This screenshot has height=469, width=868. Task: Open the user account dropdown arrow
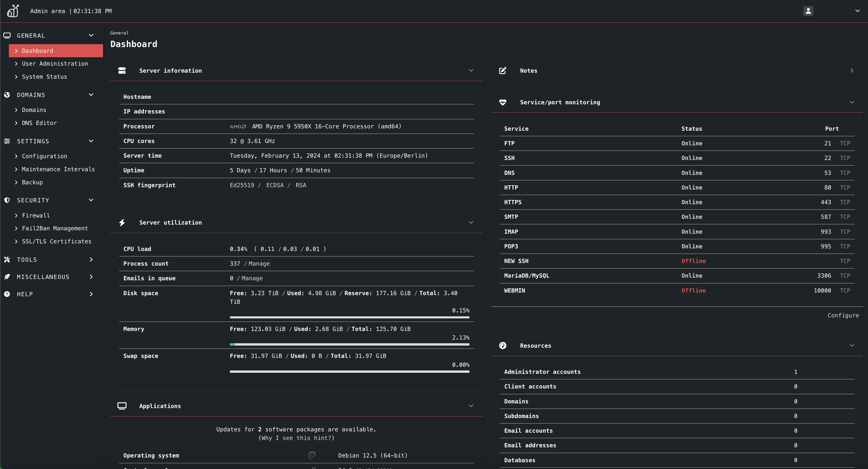click(857, 11)
